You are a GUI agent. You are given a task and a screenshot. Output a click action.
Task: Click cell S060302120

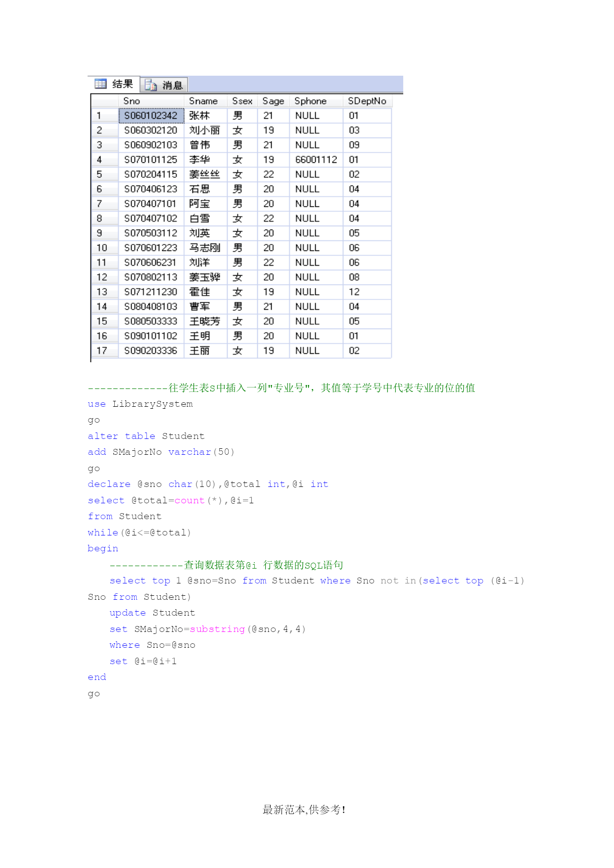click(151, 130)
